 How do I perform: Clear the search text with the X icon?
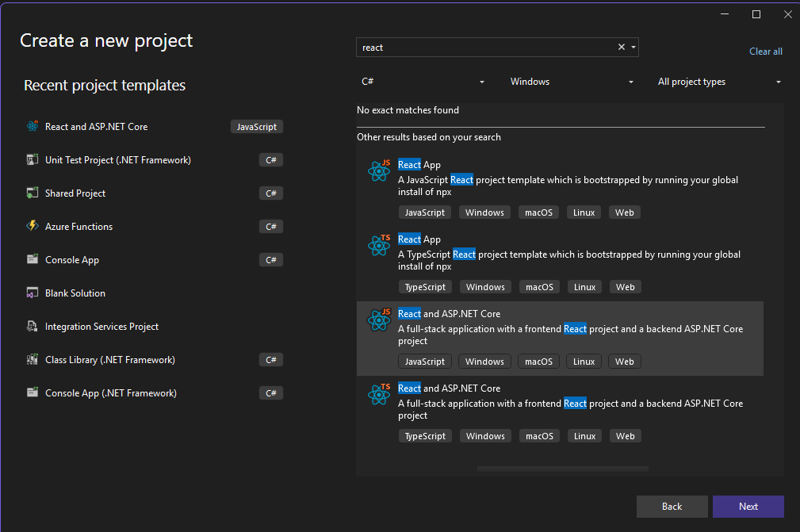click(622, 47)
